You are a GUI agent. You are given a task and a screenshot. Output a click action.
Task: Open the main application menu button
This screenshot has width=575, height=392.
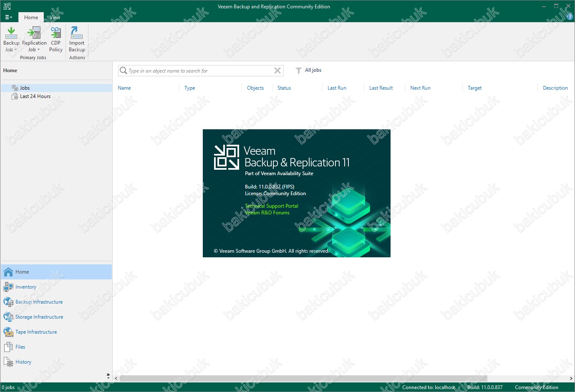[x=8, y=18]
